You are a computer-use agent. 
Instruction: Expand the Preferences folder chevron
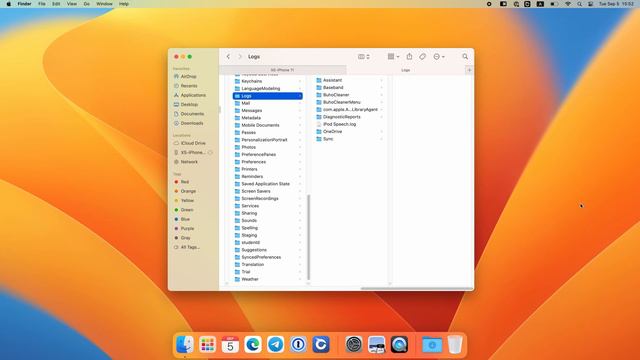tap(300, 162)
